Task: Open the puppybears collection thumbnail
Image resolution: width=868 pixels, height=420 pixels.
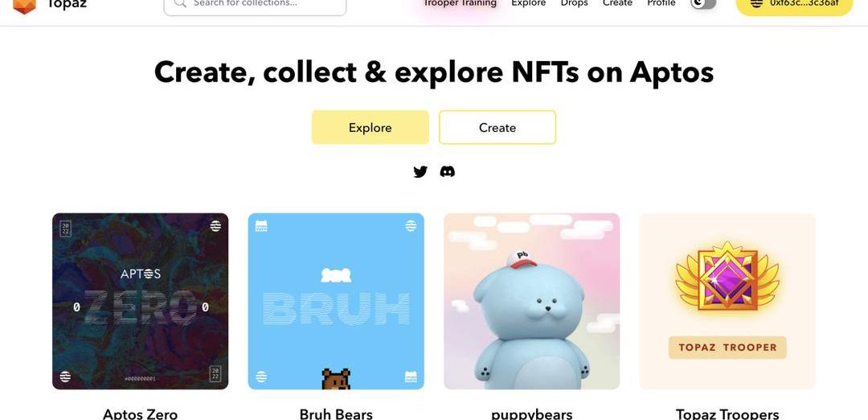Action: click(531, 302)
